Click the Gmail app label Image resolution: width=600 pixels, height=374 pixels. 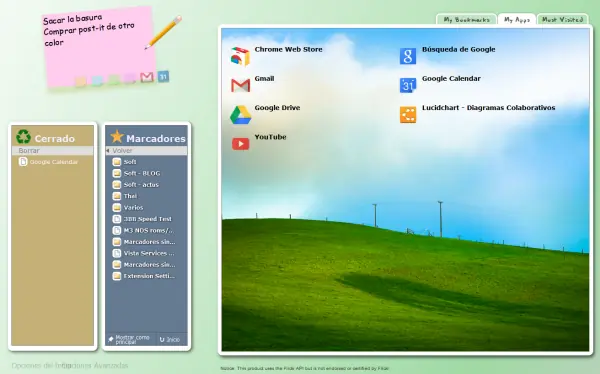[264, 78]
